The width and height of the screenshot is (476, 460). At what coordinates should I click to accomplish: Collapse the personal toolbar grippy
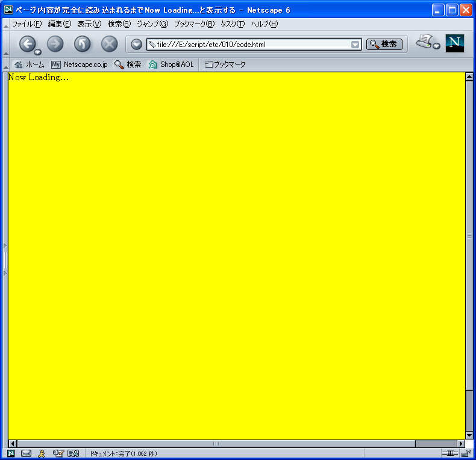pyautogui.click(x=6, y=65)
